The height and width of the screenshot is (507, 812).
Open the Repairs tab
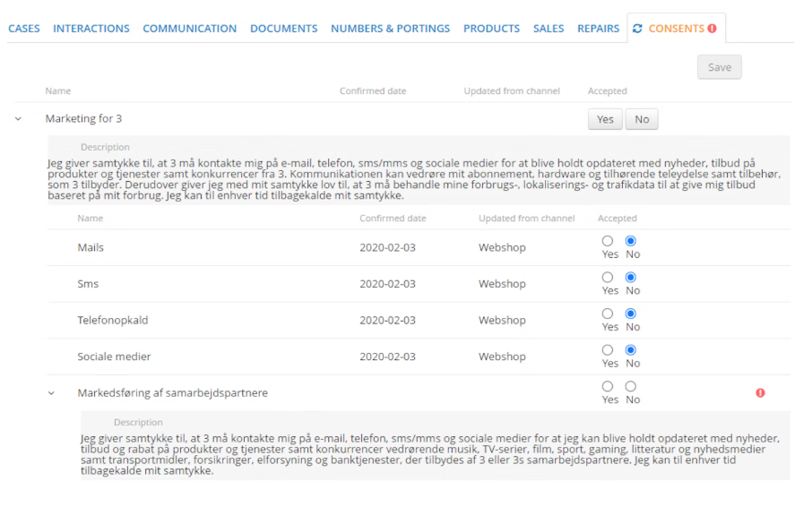(598, 29)
